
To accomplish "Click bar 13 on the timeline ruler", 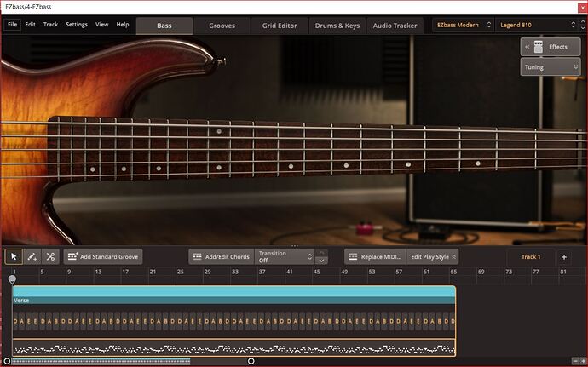I will [x=98, y=272].
